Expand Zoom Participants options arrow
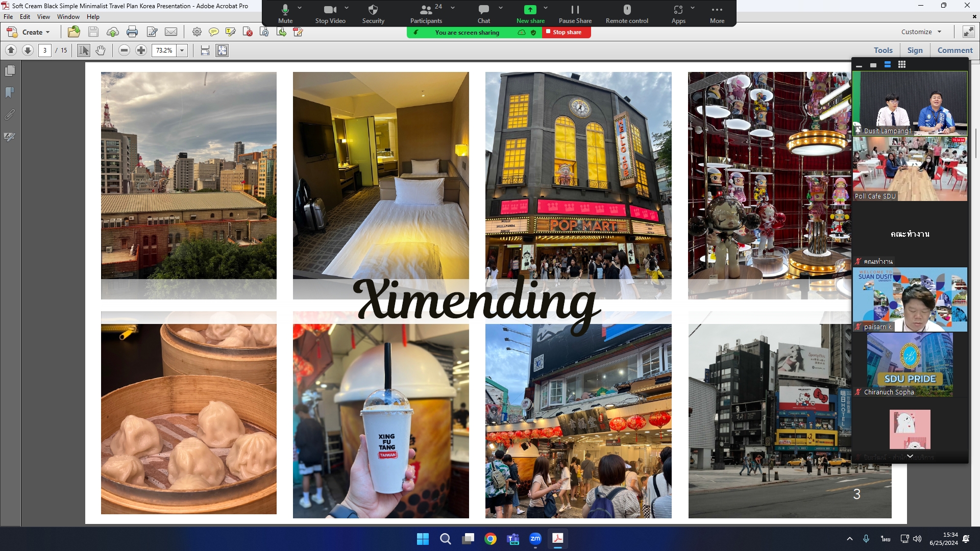The width and height of the screenshot is (980, 551). click(x=453, y=8)
